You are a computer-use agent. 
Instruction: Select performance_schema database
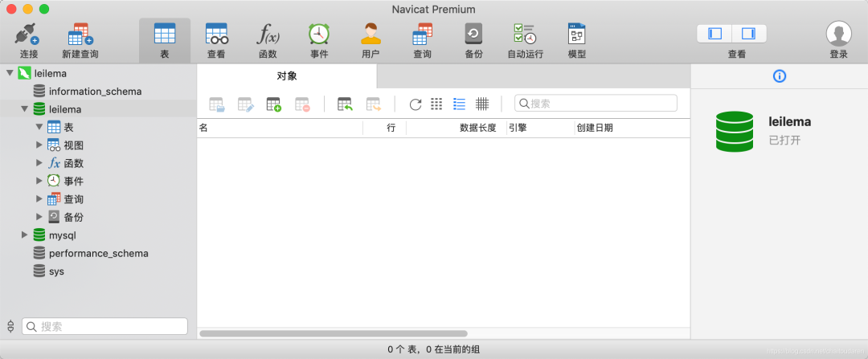click(x=99, y=253)
